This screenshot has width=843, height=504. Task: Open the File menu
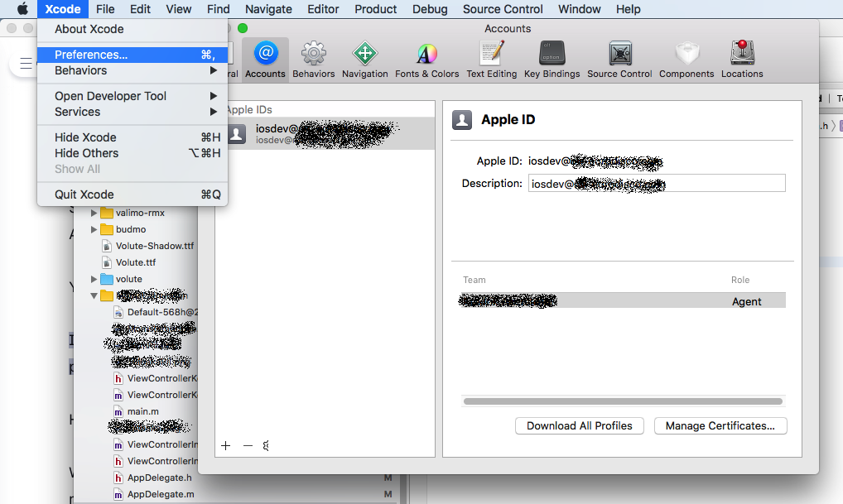tap(105, 9)
